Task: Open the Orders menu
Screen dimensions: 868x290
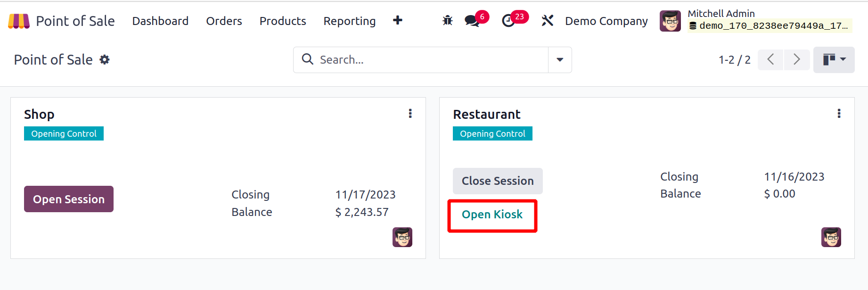Action: pyautogui.click(x=224, y=21)
